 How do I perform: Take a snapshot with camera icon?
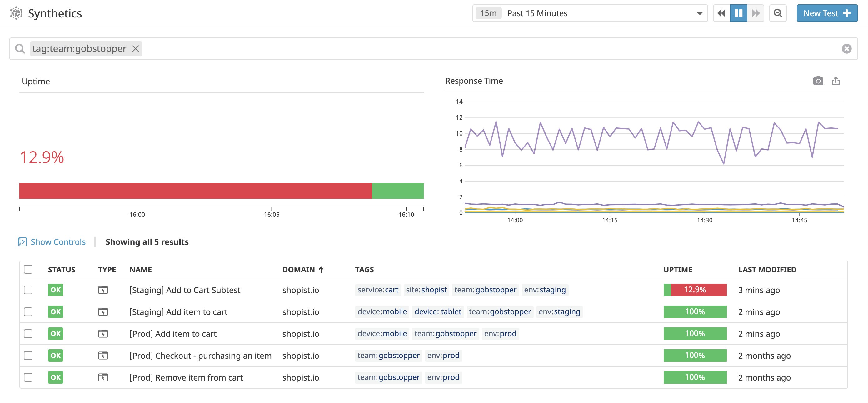(x=818, y=81)
